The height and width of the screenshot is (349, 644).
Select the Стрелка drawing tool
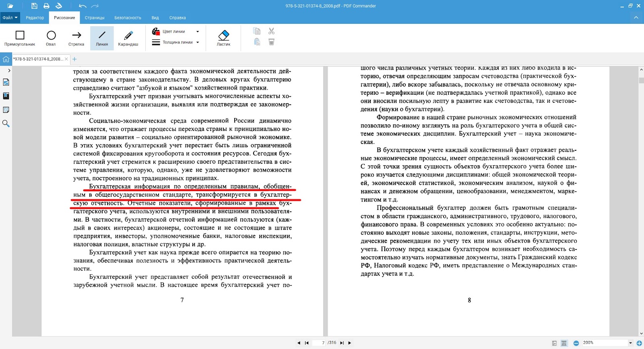(x=76, y=38)
